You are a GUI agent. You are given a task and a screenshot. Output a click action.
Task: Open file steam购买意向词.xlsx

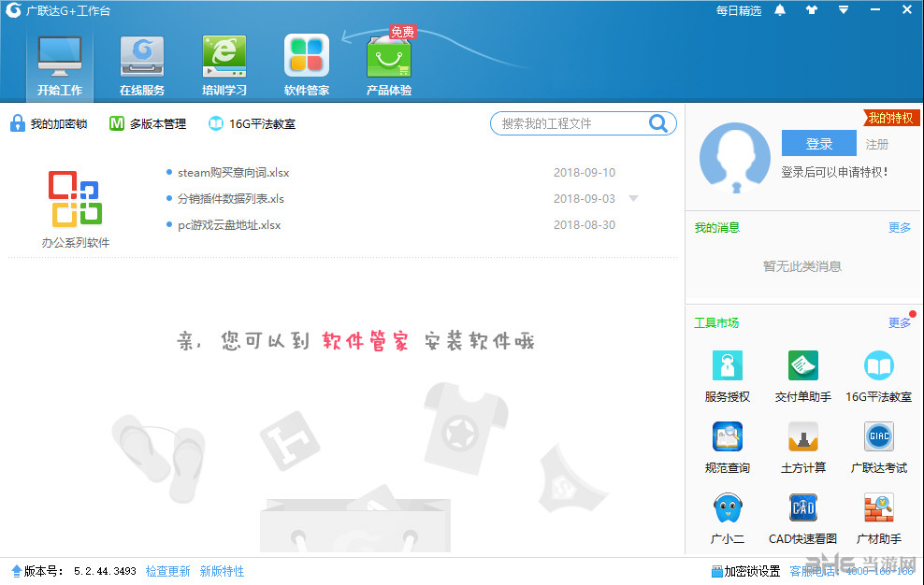pos(234,173)
